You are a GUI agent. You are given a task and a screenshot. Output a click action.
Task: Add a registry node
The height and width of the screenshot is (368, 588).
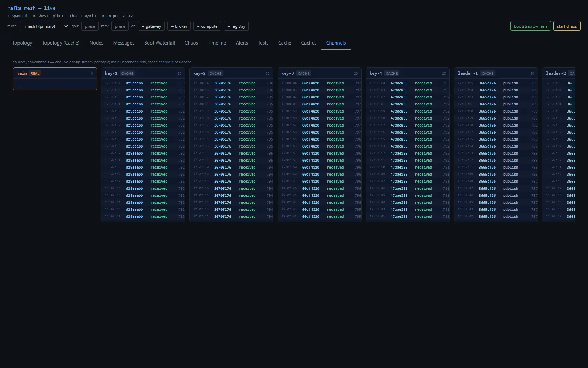point(236,26)
